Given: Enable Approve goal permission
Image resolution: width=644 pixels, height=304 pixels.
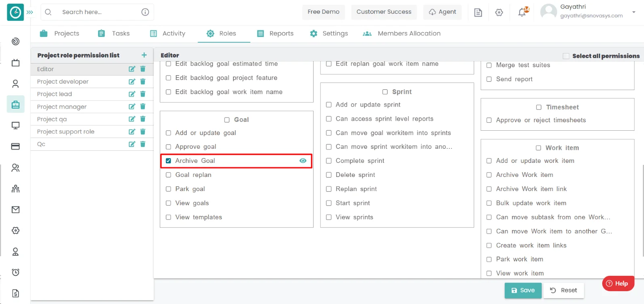Looking at the screenshot, I should pos(168,147).
